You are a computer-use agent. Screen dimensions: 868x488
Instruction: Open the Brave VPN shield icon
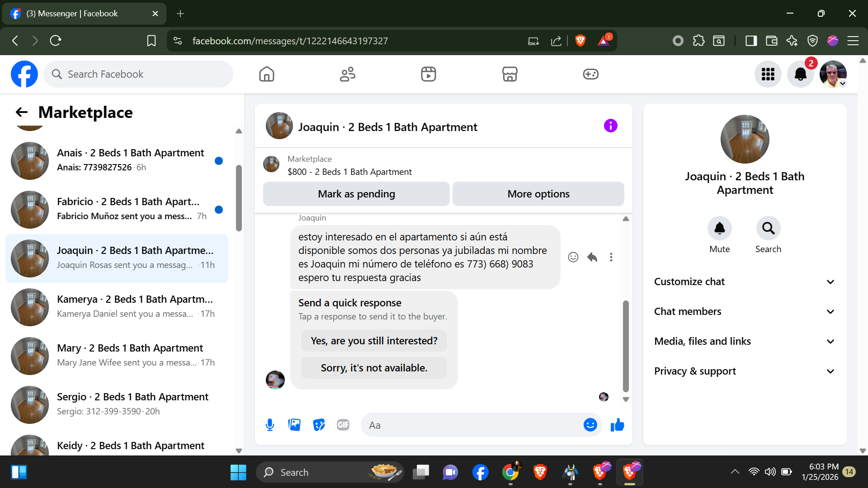[812, 41]
